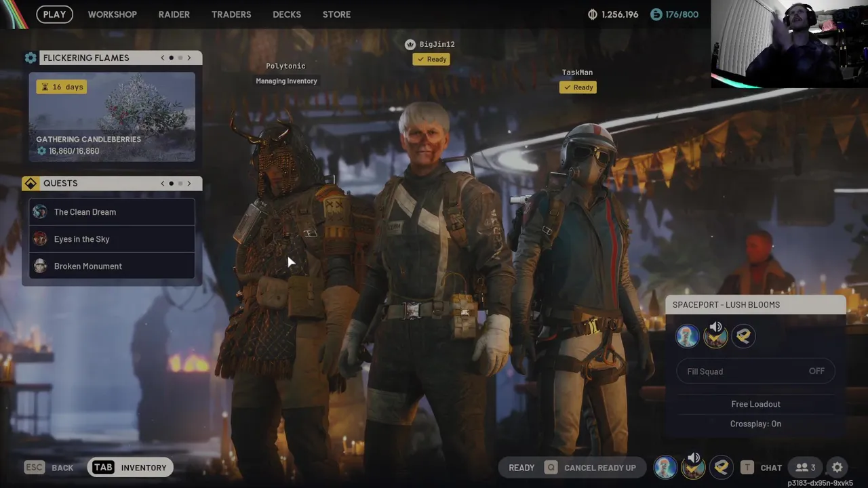Click Cancel Ready Up

tap(590, 468)
